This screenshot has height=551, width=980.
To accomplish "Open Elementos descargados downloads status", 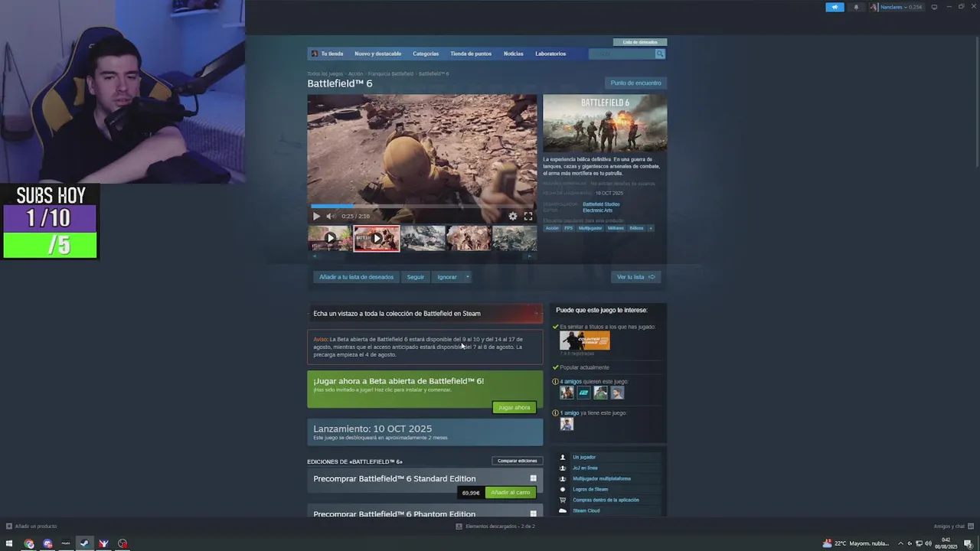I will point(495,526).
